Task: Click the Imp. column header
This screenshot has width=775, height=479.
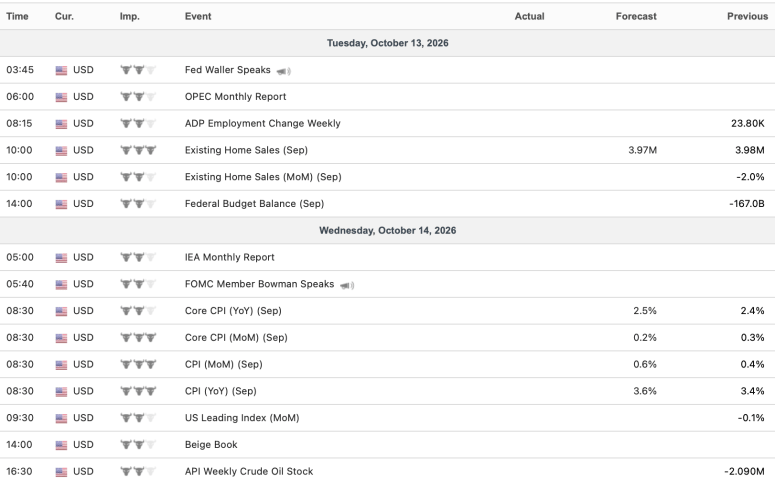Action: point(129,16)
